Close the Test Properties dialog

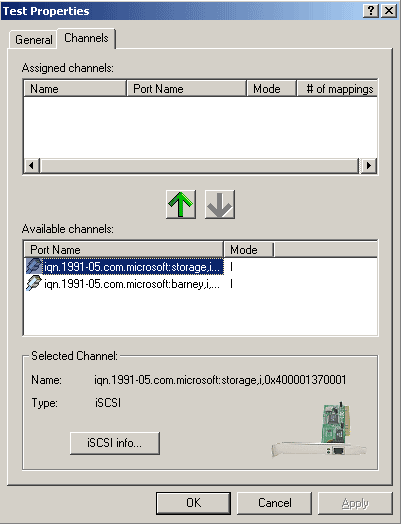point(389,11)
